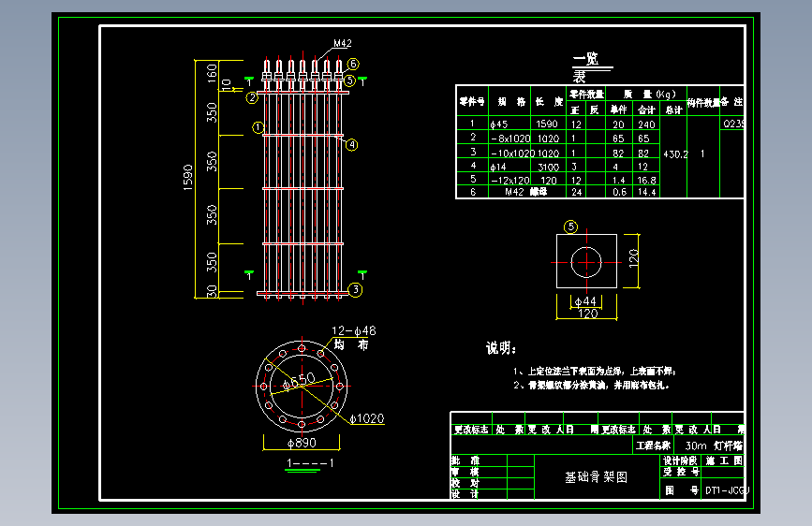Click the 批准 label in title block

pyautogui.click(x=465, y=460)
